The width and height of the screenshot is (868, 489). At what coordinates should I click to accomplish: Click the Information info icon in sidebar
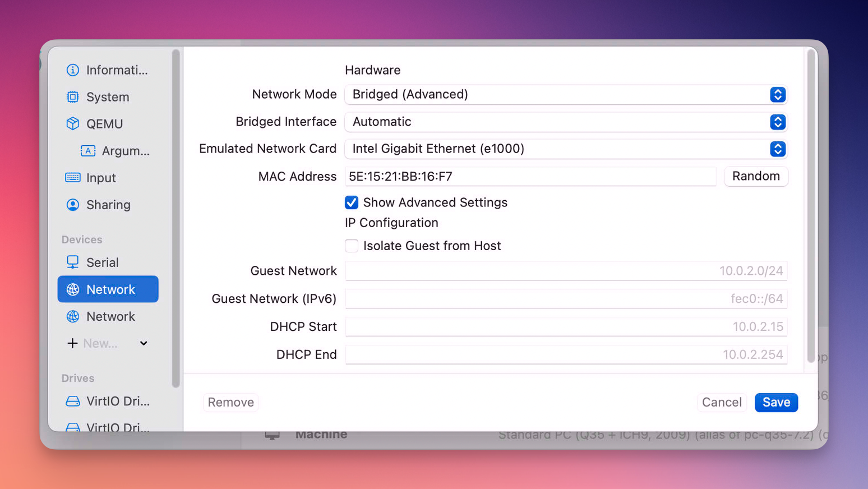[73, 70]
